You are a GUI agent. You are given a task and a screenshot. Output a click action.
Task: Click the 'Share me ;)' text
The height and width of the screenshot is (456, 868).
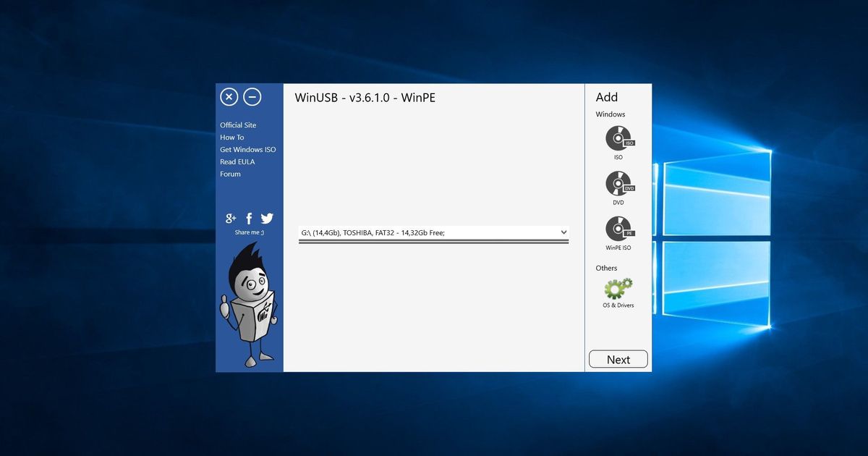(x=250, y=232)
